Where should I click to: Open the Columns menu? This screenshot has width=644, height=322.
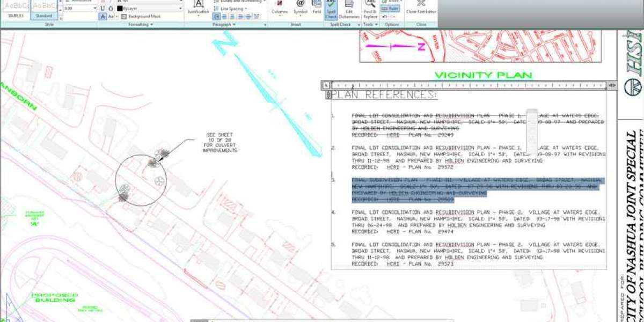click(x=280, y=9)
